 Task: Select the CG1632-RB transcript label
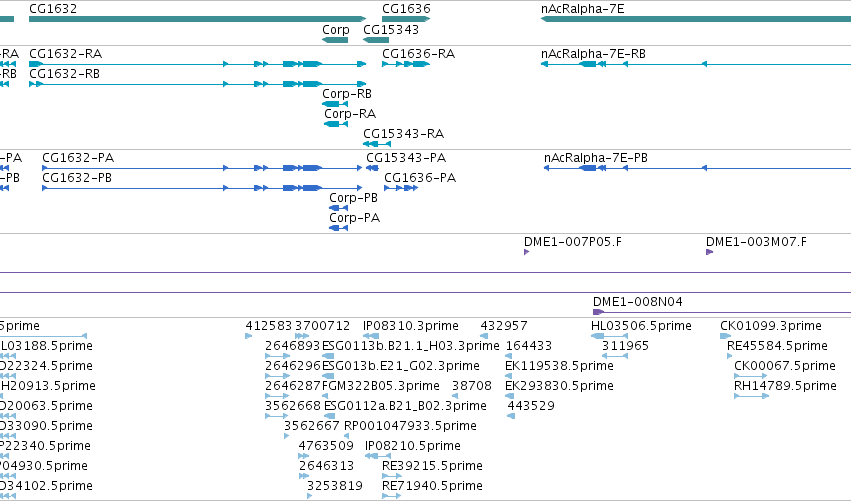[x=65, y=74]
